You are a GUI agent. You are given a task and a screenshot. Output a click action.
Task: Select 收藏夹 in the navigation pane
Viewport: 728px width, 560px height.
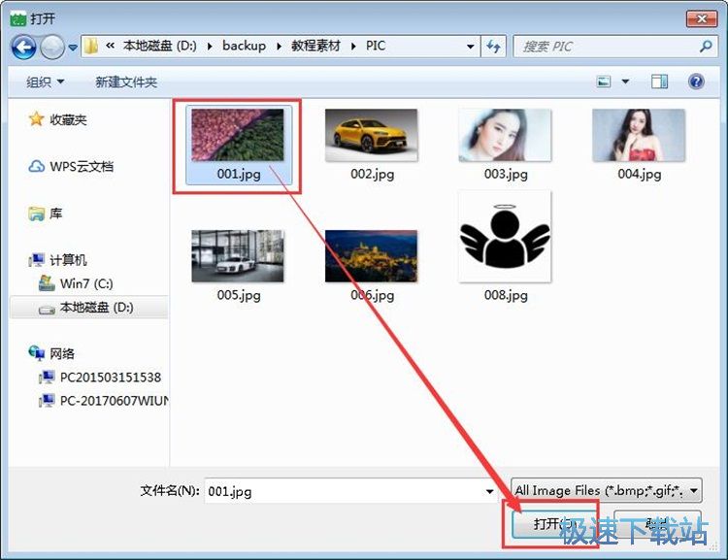pyautogui.click(x=68, y=119)
